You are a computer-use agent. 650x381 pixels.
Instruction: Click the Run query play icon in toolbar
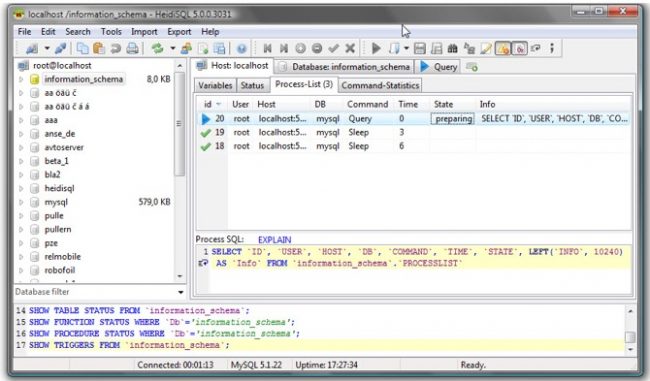pos(376,49)
